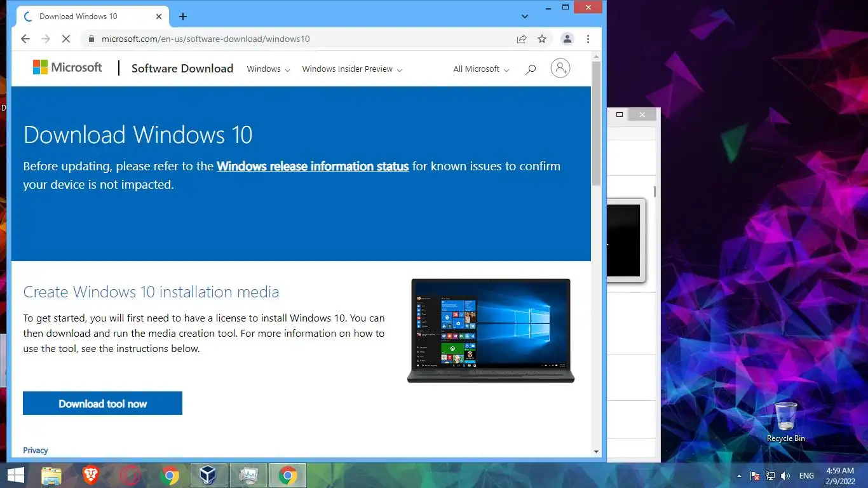
Task: Expand the Windows Insider Preview menu
Action: click(352, 69)
